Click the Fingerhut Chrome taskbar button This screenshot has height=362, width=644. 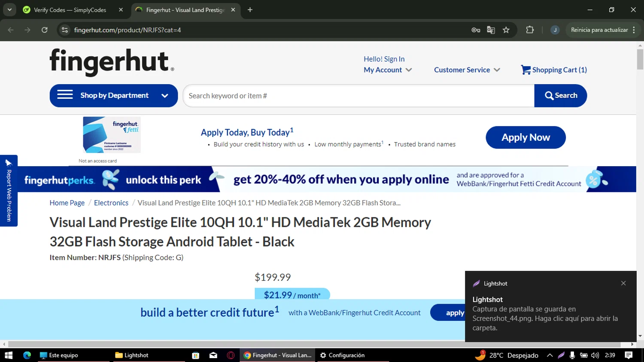coord(277,355)
